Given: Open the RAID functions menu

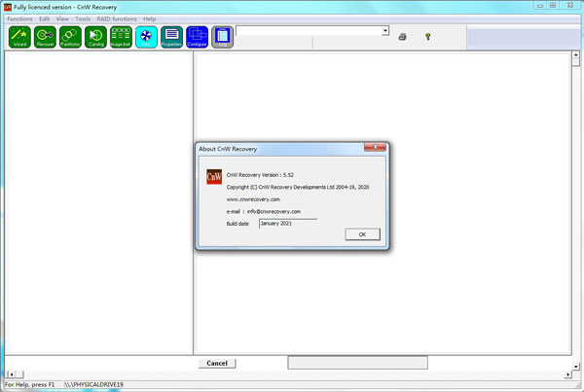Looking at the screenshot, I should point(117,18).
